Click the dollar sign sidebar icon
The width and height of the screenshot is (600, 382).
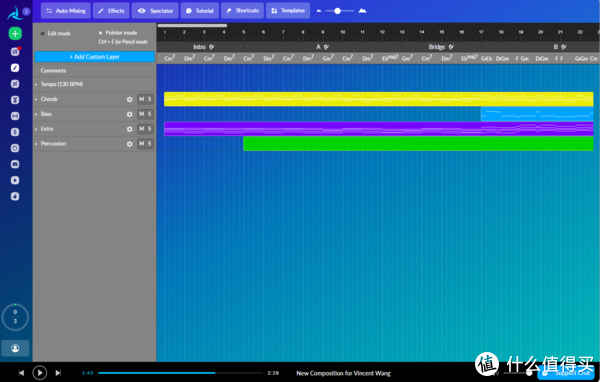pyautogui.click(x=15, y=132)
